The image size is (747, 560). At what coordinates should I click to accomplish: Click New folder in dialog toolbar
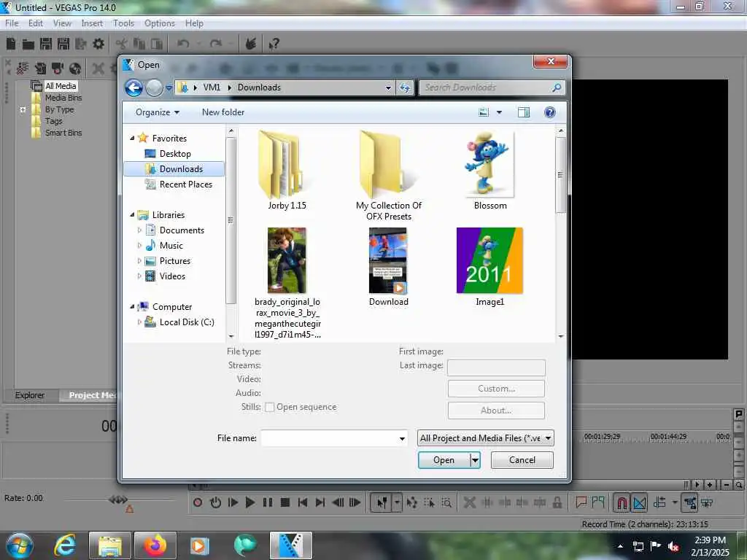pos(223,112)
